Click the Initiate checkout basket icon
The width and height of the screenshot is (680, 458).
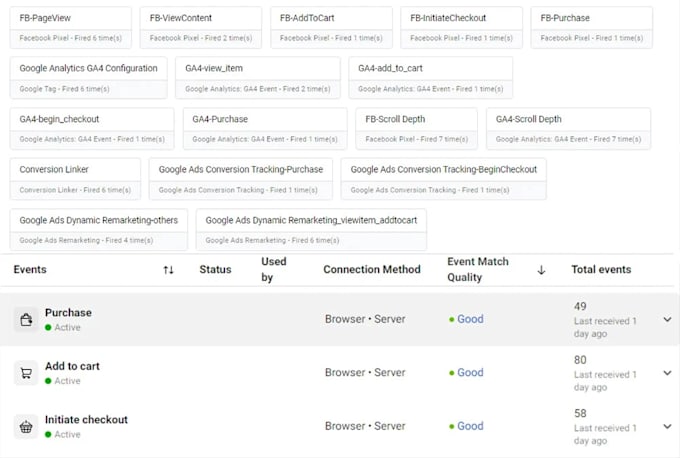[x=26, y=427]
